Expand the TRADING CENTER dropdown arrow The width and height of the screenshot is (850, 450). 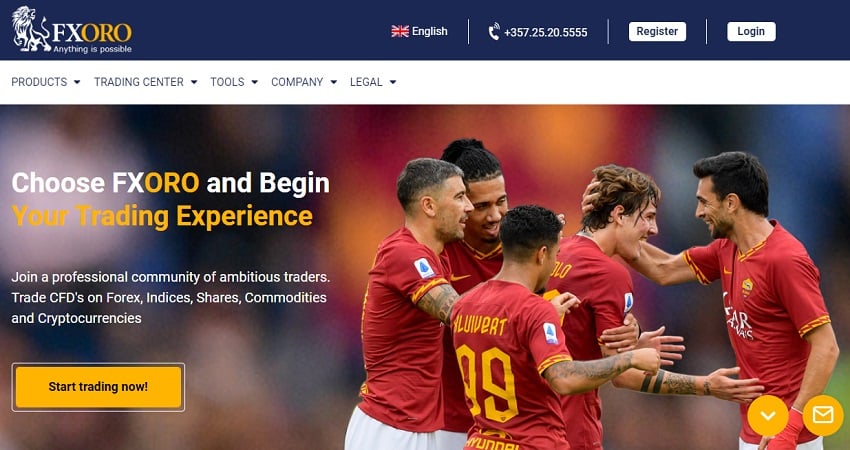pyautogui.click(x=194, y=82)
